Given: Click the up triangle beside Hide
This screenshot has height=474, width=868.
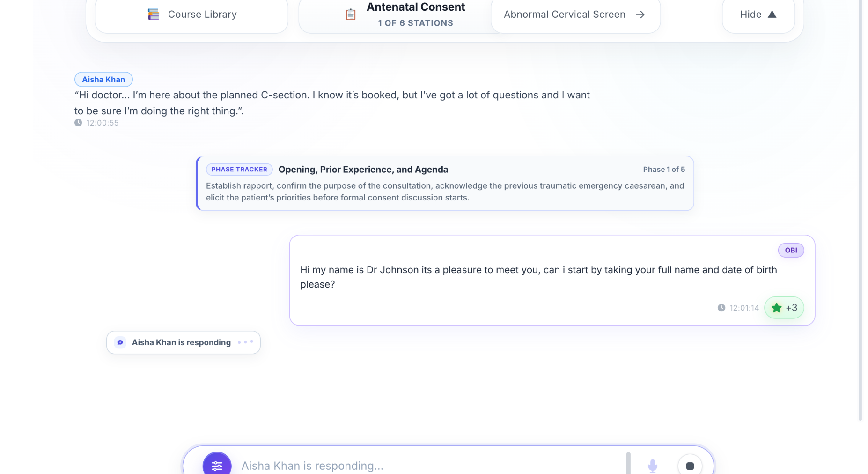Looking at the screenshot, I should 772,15.
